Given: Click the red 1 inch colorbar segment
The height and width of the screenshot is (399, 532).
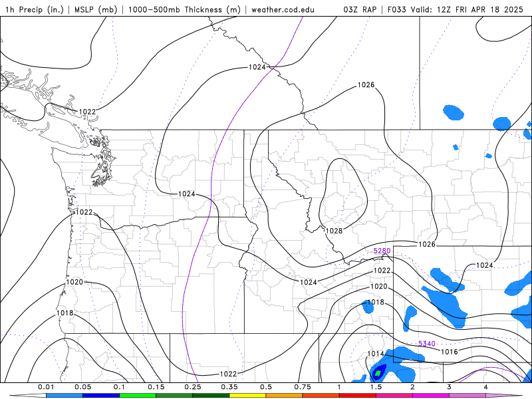Looking at the screenshot, I should coord(358,395).
